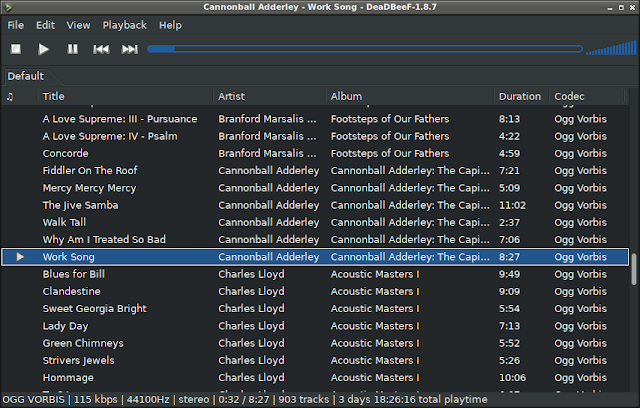Select the Lady Day track

click(315, 326)
